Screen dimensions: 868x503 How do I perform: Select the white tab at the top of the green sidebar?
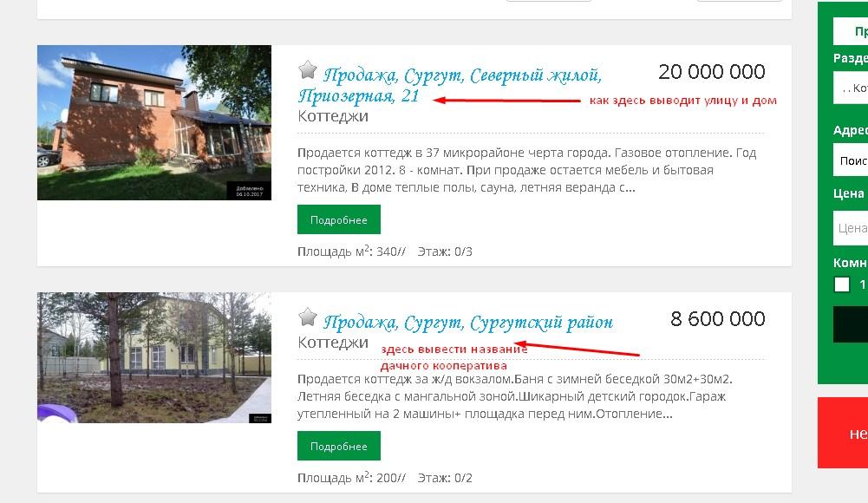coord(851,31)
